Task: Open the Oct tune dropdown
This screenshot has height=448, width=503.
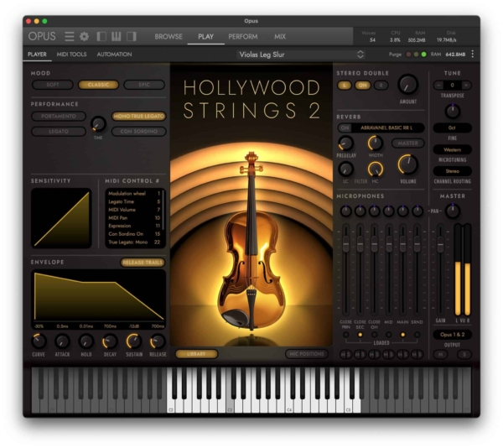Action: [x=453, y=128]
